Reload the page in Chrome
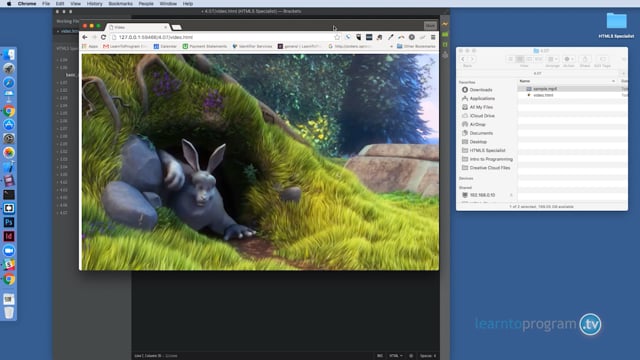This screenshot has width=640, height=360. pyautogui.click(x=103, y=37)
